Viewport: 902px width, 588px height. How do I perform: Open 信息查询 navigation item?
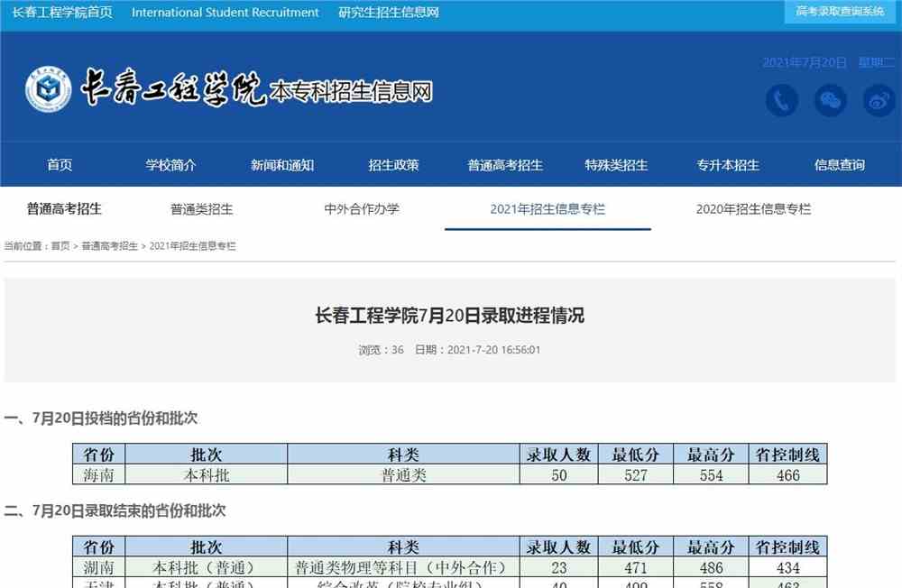tap(839, 165)
